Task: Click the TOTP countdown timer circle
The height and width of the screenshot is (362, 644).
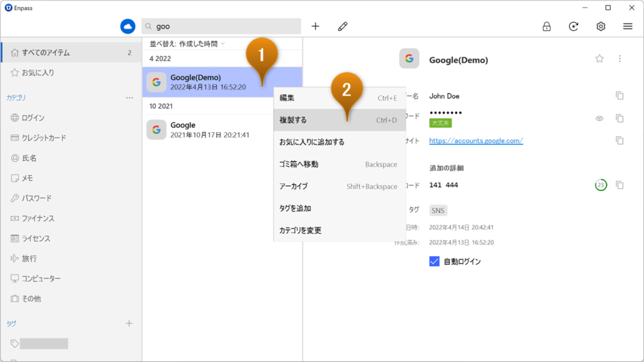Action: (601, 185)
